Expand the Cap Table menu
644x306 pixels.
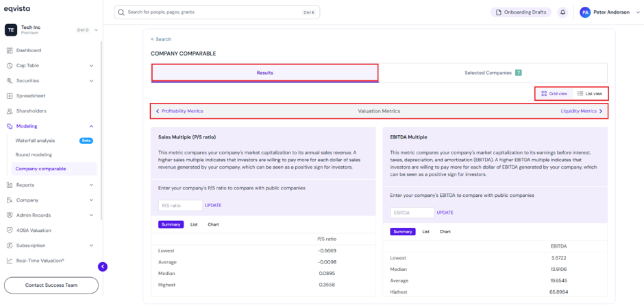pyautogui.click(x=91, y=66)
